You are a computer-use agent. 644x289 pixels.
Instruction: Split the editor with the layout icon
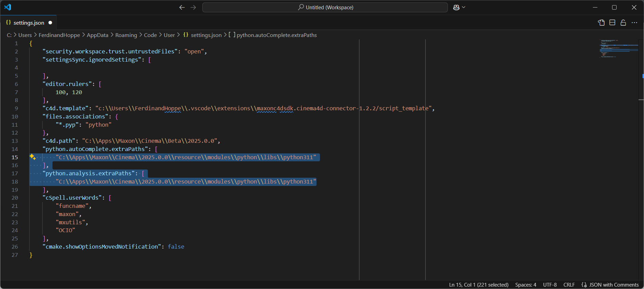(x=612, y=23)
